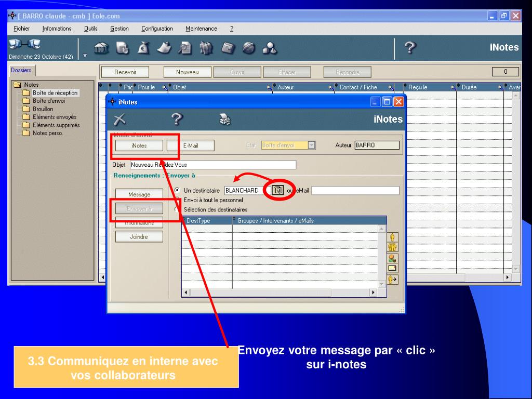Click the eMail address input field
Screen dimensions: 532x399
[x=355, y=190]
